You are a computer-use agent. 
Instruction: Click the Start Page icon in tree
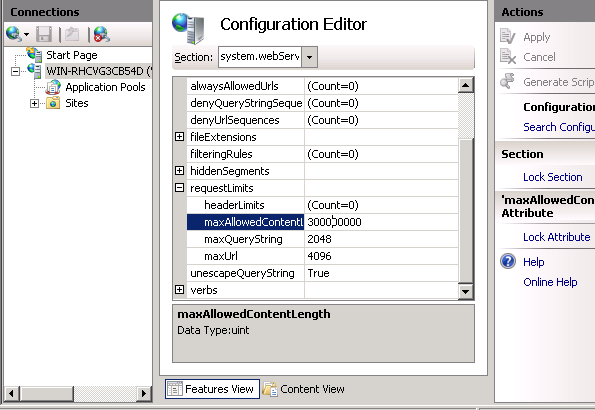pos(34,55)
